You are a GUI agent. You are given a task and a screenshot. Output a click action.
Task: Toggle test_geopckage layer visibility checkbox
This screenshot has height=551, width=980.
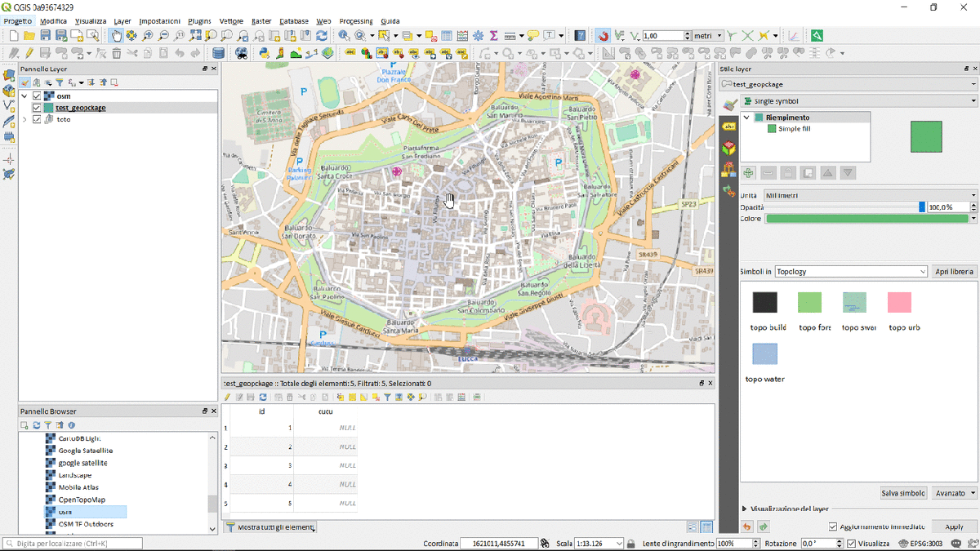(37, 108)
